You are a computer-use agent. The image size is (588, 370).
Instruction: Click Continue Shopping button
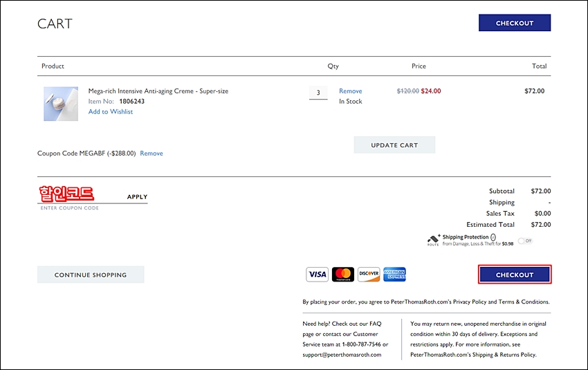coord(91,275)
